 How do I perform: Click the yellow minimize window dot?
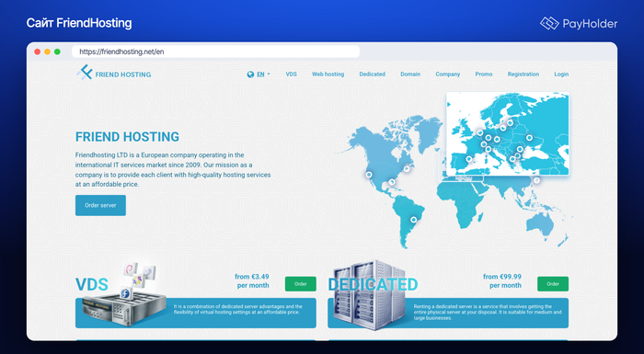(47, 51)
